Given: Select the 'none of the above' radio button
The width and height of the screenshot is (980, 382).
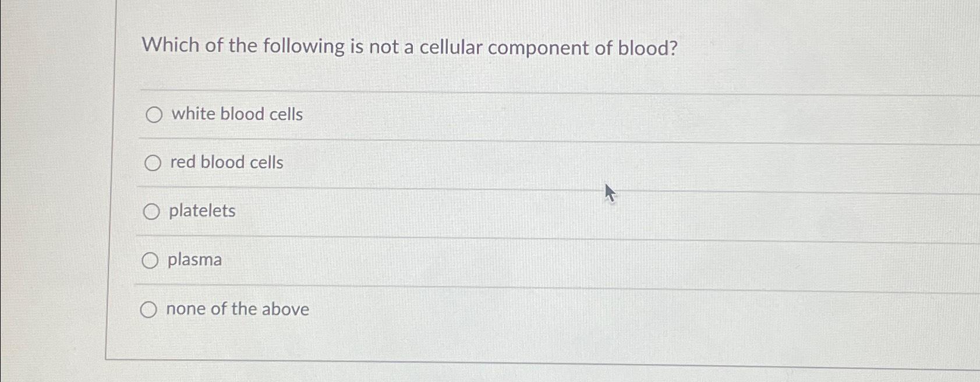Looking at the screenshot, I should (x=150, y=309).
